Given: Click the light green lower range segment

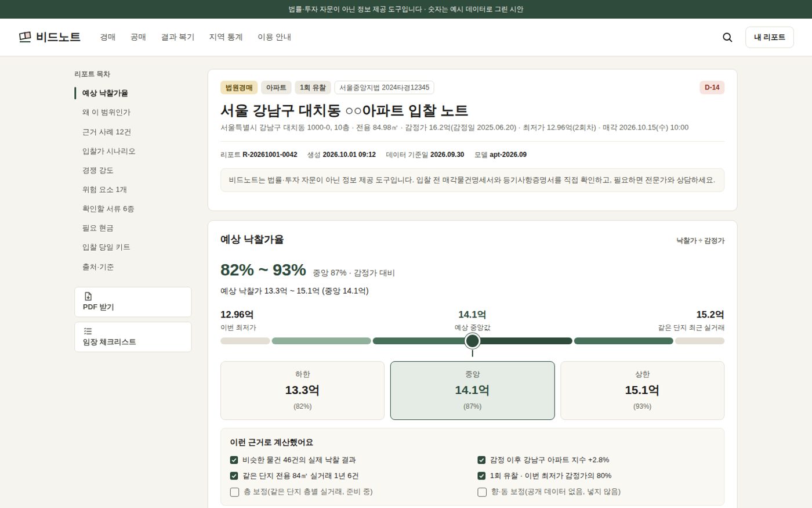Looking at the screenshot, I should [321, 341].
